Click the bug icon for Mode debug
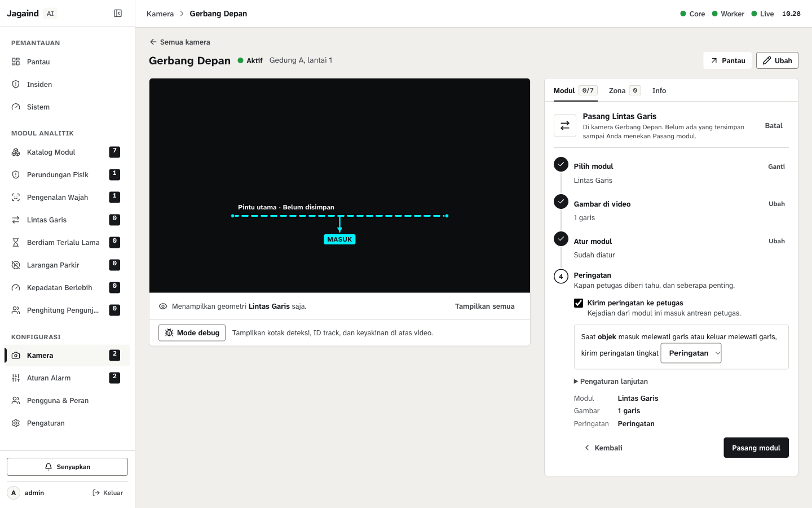 point(169,333)
